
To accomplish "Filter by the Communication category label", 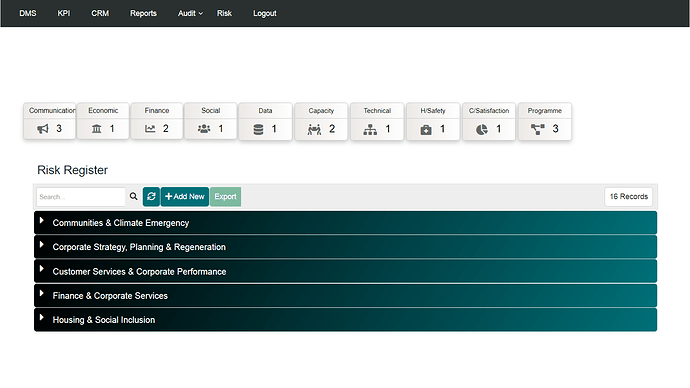I will click(x=52, y=110).
